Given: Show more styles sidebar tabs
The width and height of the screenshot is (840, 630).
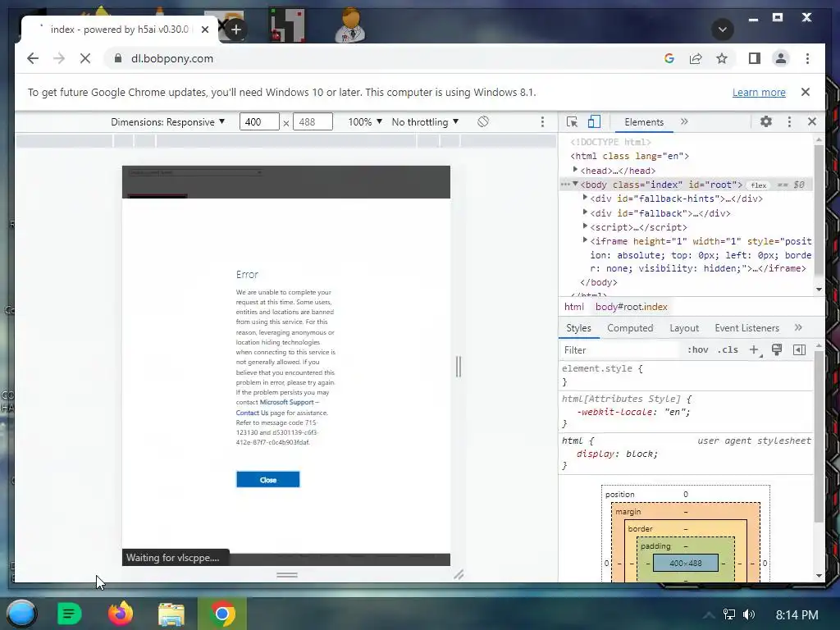Looking at the screenshot, I should (798, 327).
